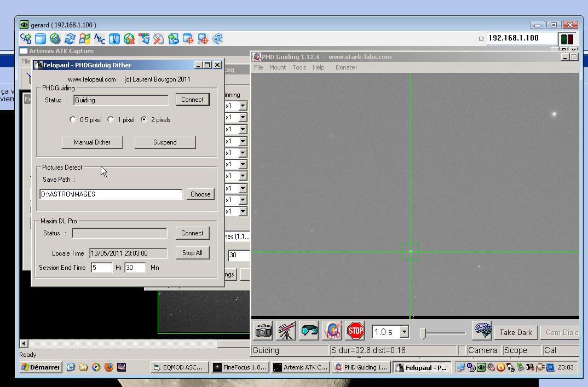Open the Mount menu in PHD Guiding
Image resolution: width=588 pixels, height=387 pixels.
coord(278,67)
